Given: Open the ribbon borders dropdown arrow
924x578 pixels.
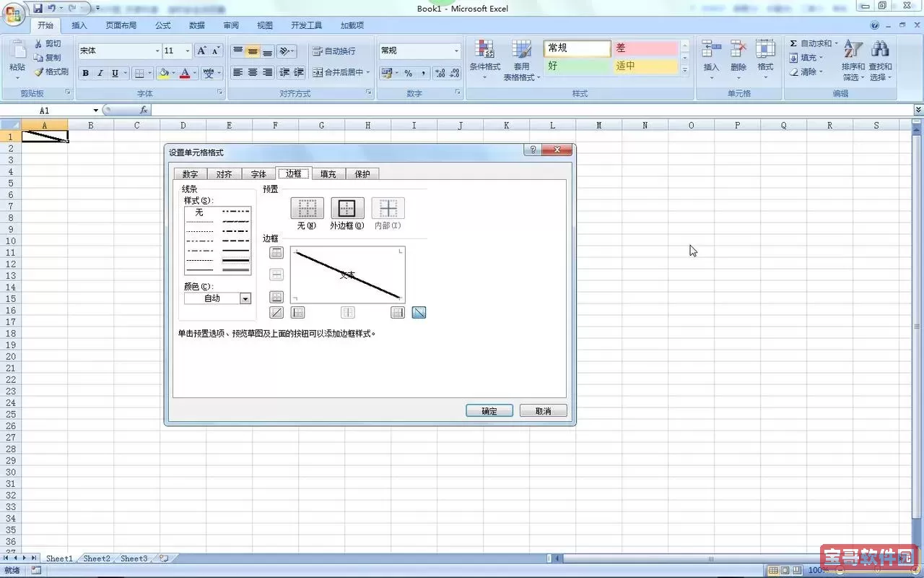Looking at the screenshot, I should tap(150, 73).
